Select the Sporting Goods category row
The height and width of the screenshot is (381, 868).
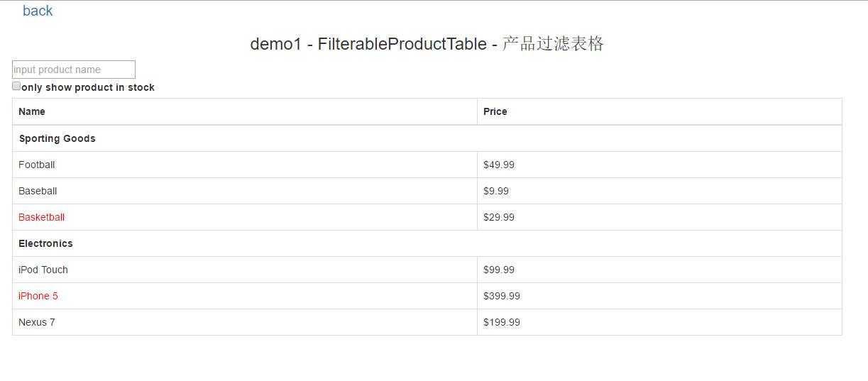tap(57, 138)
